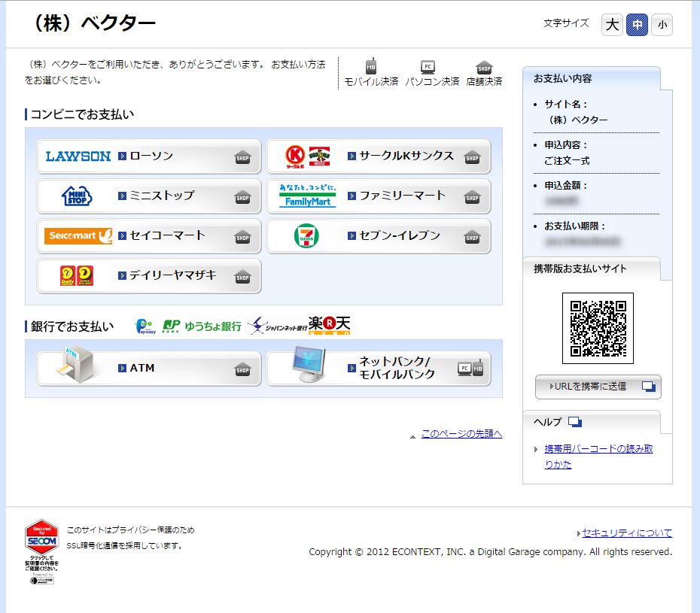
Task: Choose the Seicomart logo
Action: [78, 235]
